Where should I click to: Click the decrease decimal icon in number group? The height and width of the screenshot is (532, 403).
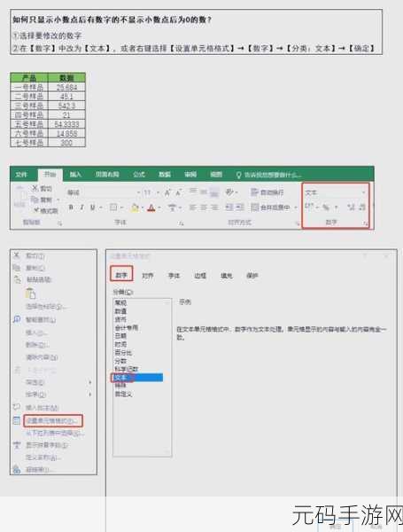pyautogui.click(x=362, y=207)
